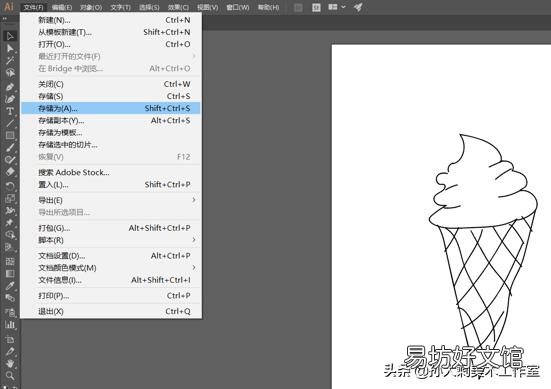Choose 退出(X) menu entry

pos(111,311)
